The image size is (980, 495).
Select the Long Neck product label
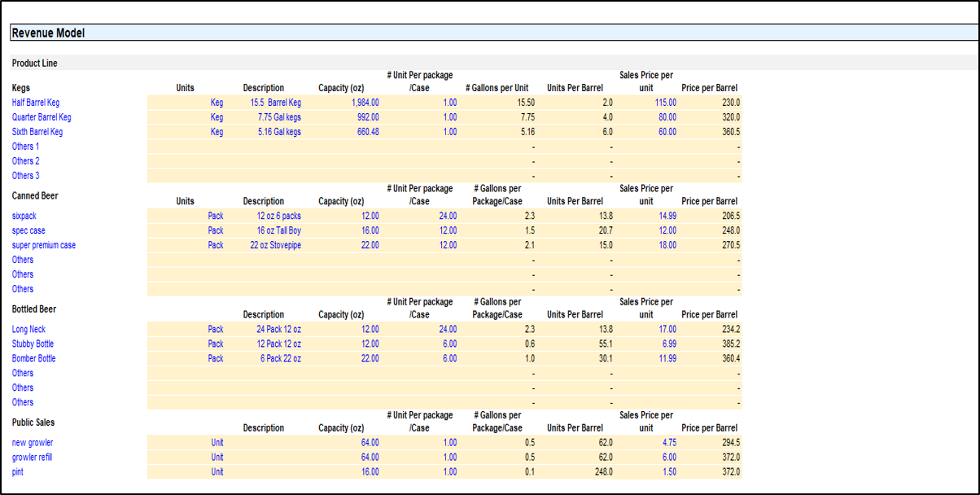pyautogui.click(x=28, y=329)
